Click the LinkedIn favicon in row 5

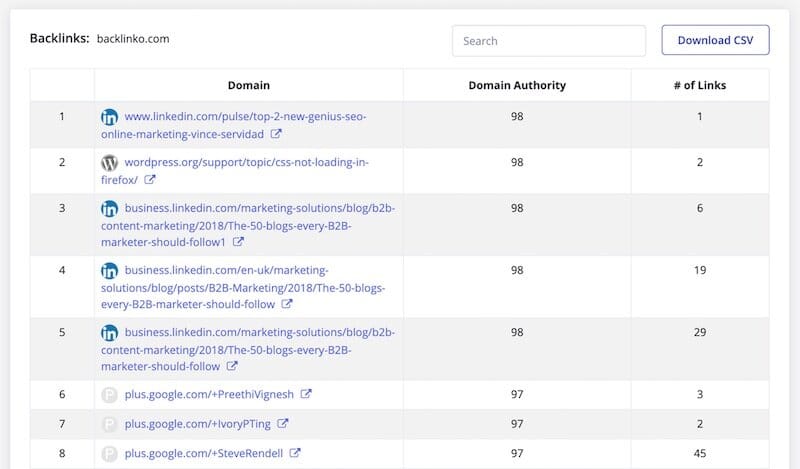click(109, 333)
